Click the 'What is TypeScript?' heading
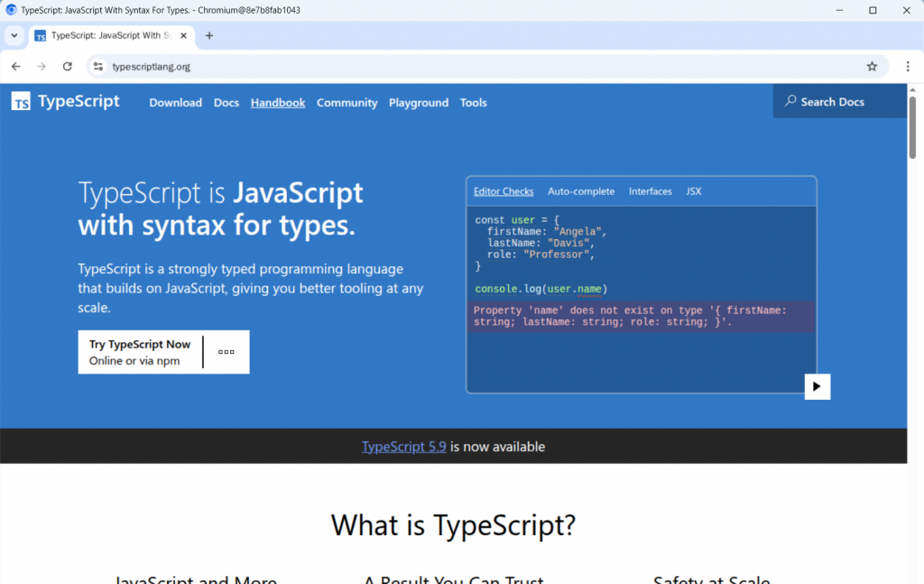Viewport: 924px width, 584px height. point(453,525)
